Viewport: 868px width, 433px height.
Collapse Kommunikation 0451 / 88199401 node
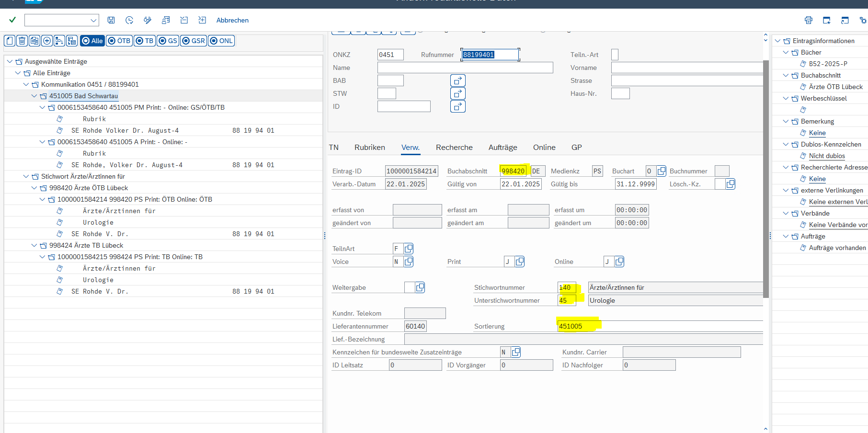tap(26, 84)
